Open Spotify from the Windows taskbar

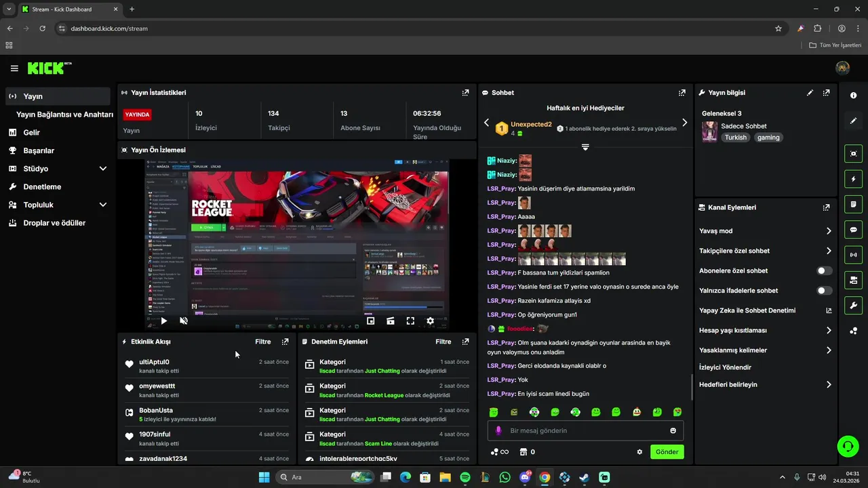(465, 477)
